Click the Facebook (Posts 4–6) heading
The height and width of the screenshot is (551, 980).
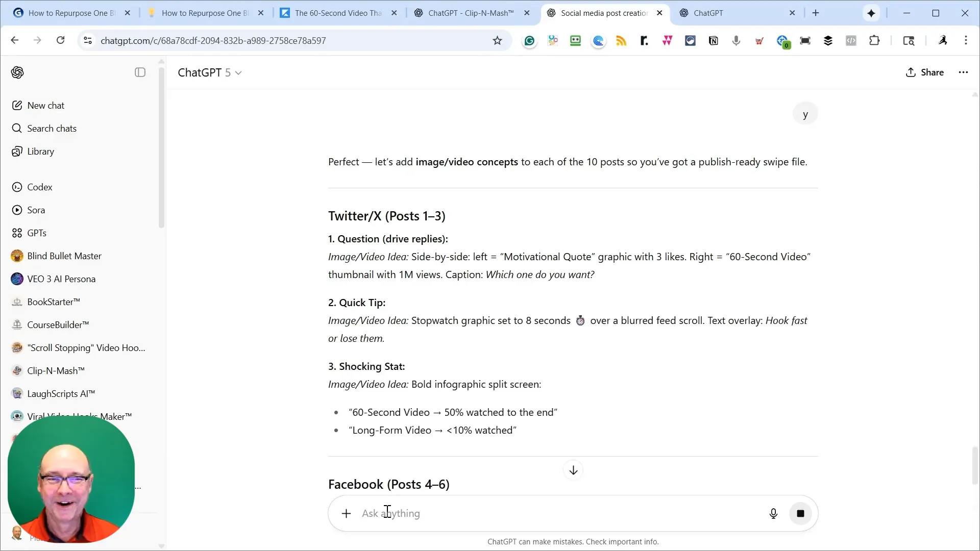[x=388, y=484]
